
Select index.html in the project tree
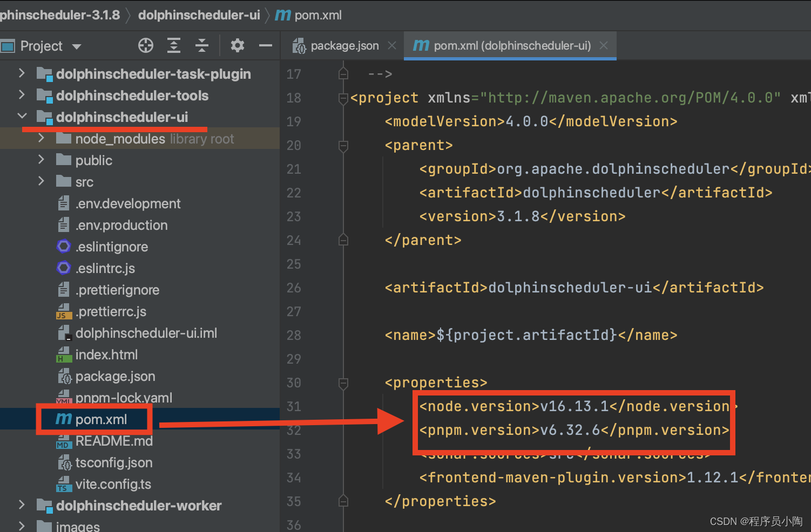[x=106, y=354]
